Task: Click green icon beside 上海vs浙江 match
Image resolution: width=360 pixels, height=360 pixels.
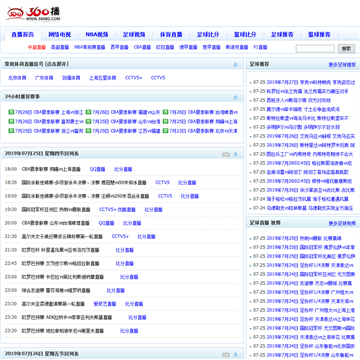Action: [11, 112]
